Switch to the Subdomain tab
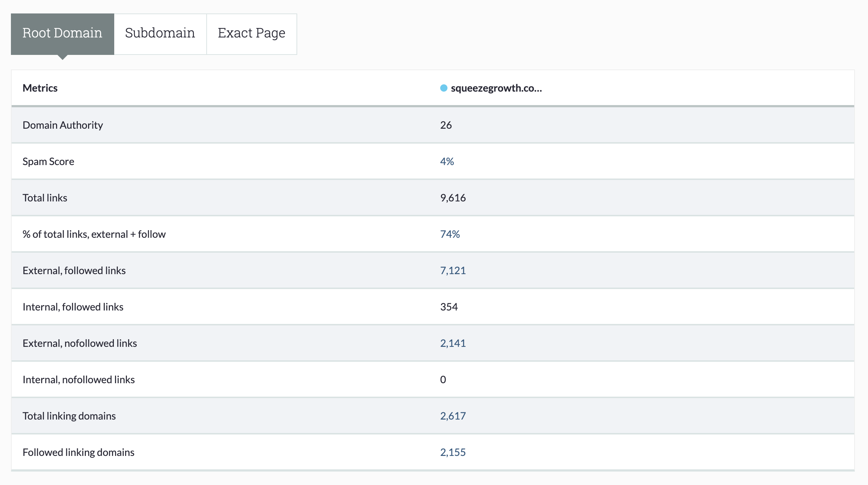 (x=160, y=34)
